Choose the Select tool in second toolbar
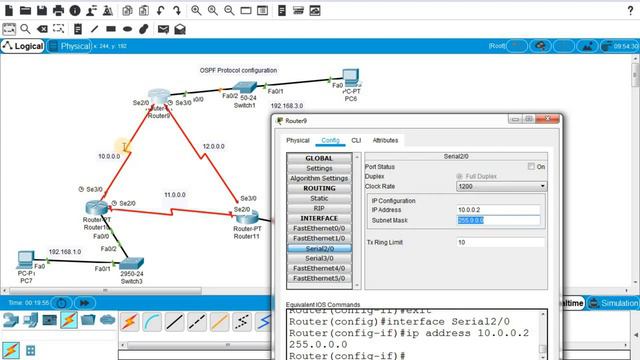This screenshot has height=360, width=640. tap(9, 29)
